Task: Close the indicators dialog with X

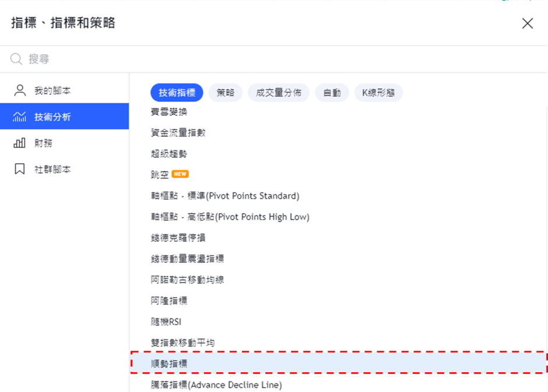Action: [x=527, y=23]
